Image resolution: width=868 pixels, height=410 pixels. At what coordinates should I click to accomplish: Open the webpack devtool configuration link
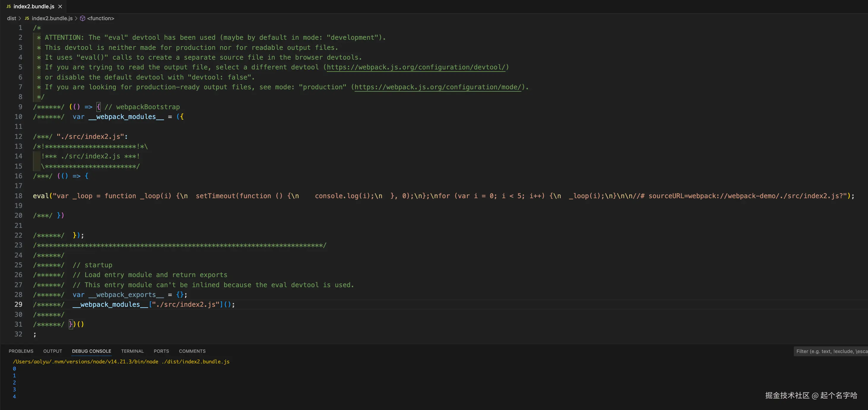point(416,67)
